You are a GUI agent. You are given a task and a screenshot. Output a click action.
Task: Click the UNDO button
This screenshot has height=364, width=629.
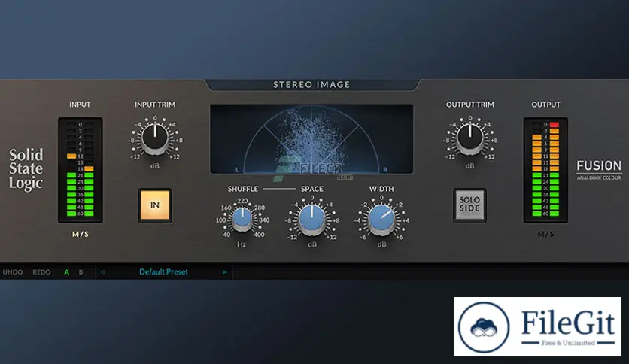[13, 272]
